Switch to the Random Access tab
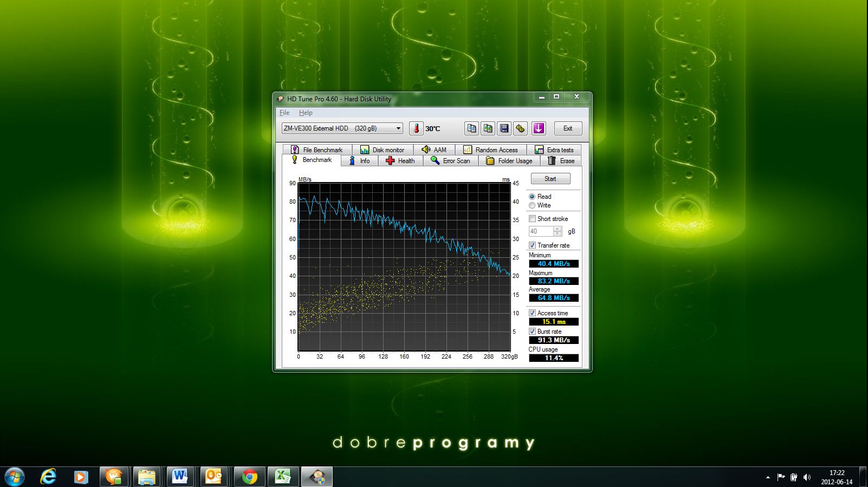The width and height of the screenshot is (868, 487). point(491,150)
